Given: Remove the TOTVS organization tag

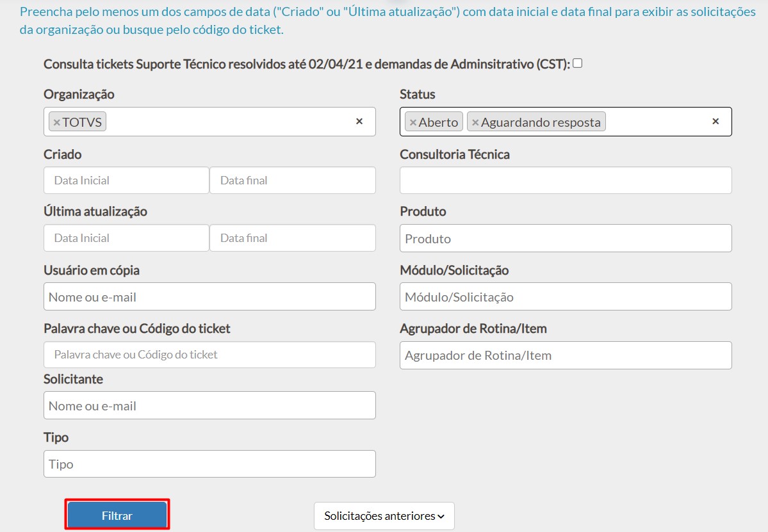Looking at the screenshot, I should [56, 122].
